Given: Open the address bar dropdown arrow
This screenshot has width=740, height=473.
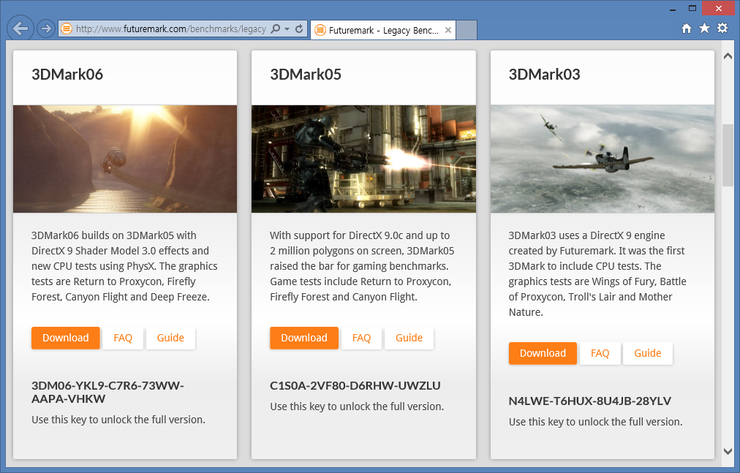Looking at the screenshot, I should click(x=287, y=29).
